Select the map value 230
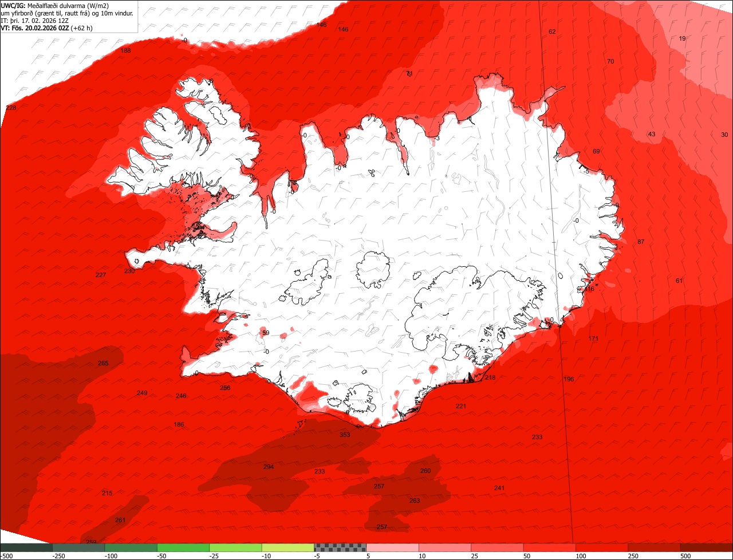 [x=129, y=271]
